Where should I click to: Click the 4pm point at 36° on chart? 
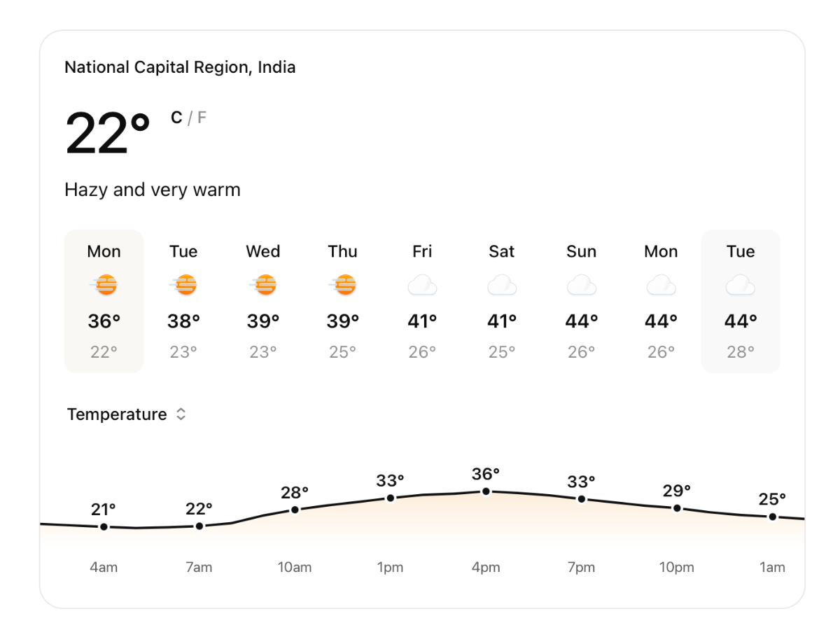point(486,491)
